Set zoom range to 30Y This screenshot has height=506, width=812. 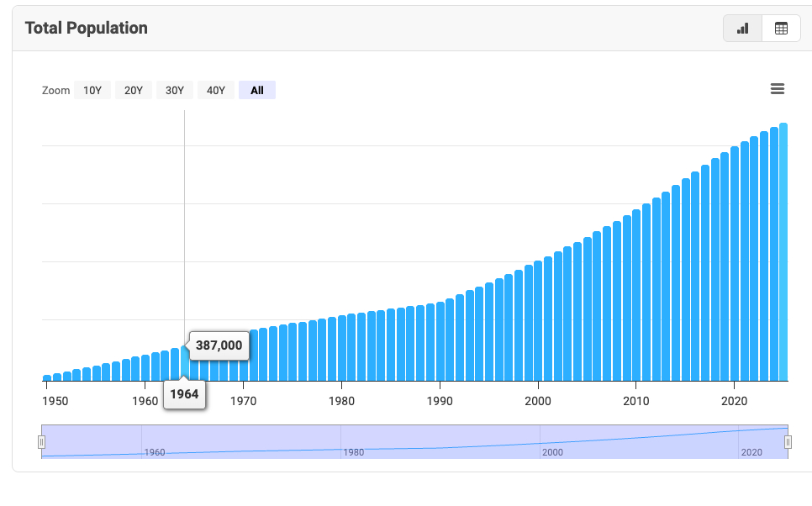(175, 90)
